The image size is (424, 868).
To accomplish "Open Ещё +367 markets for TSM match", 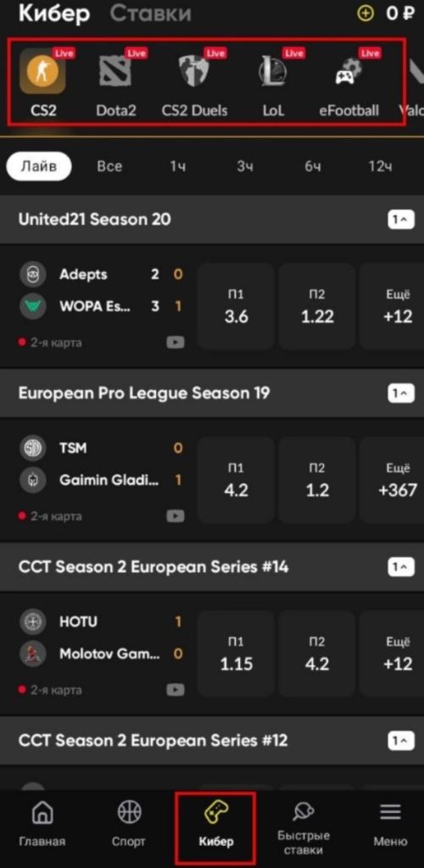I will point(392,480).
